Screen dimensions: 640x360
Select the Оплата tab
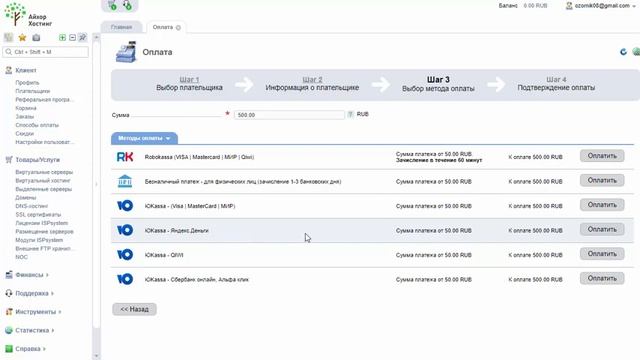click(x=163, y=27)
